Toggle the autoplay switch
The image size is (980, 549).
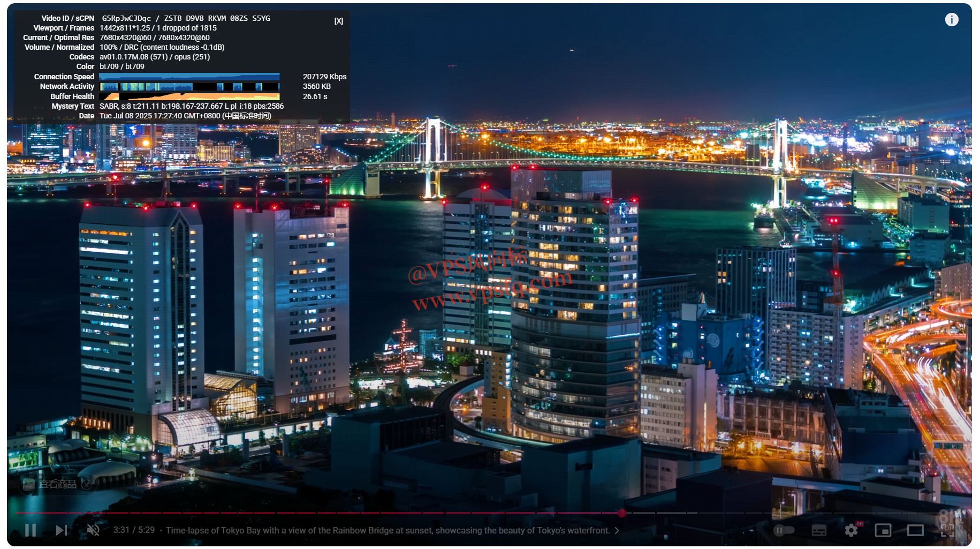pos(784,530)
